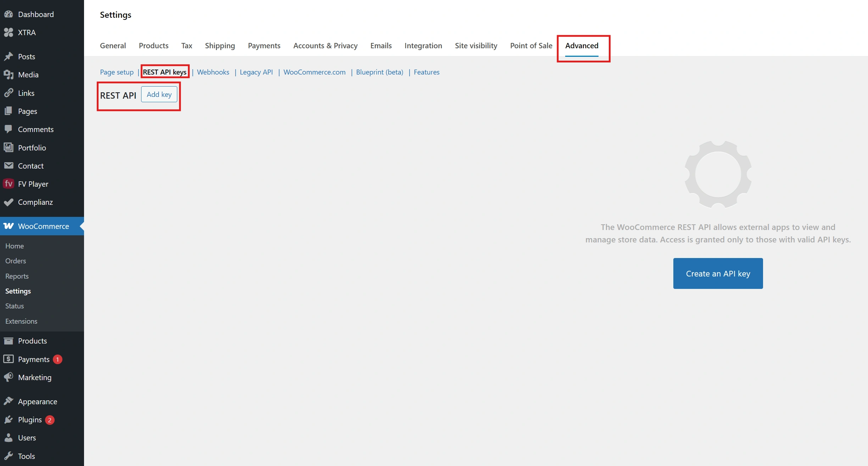
Task: Open the FV Player plugin
Action: pos(33,184)
